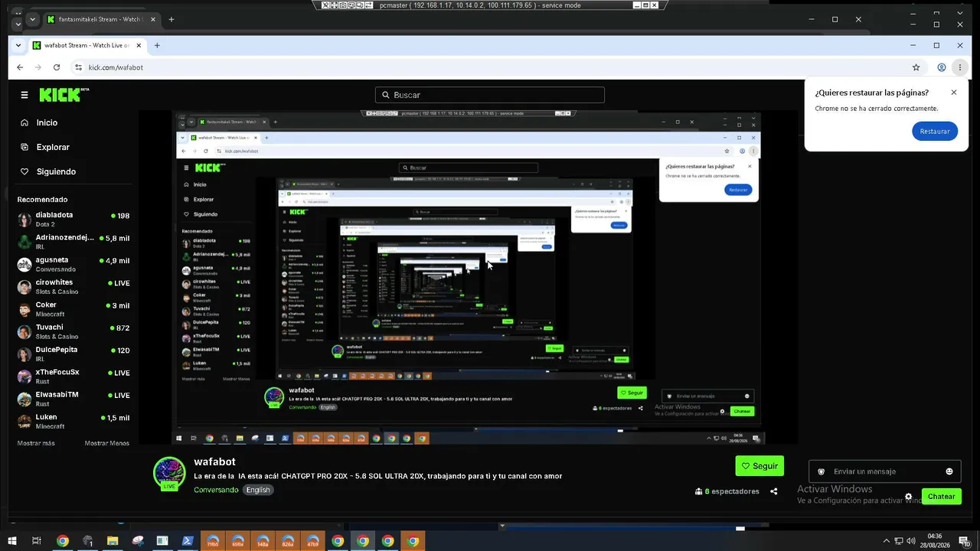Click the wafabot channel name
The height and width of the screenshot is (551, 980).
pyautogui.click(x=214, y=461)
